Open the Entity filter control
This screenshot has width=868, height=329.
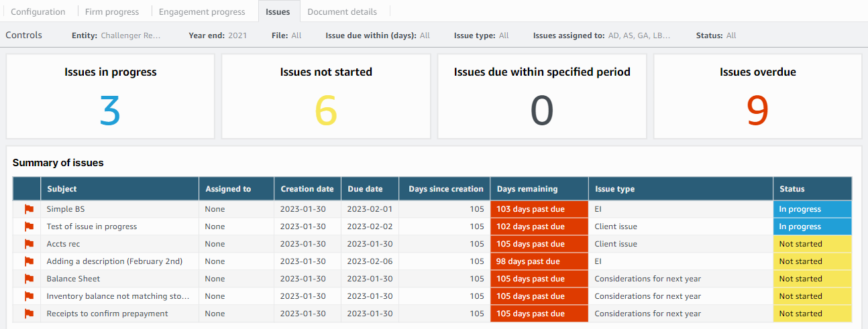click(116, 36)
